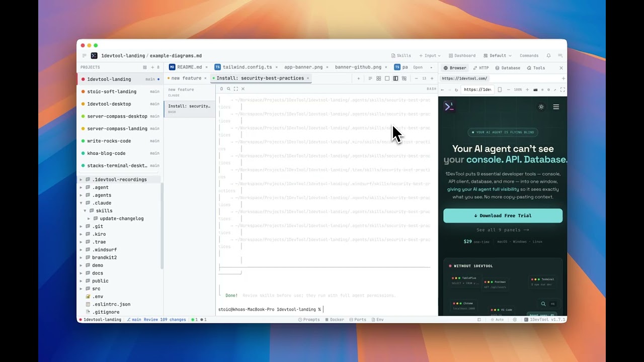Open the Docker status bar item
The image size is (644, 362).
point(334,320)
